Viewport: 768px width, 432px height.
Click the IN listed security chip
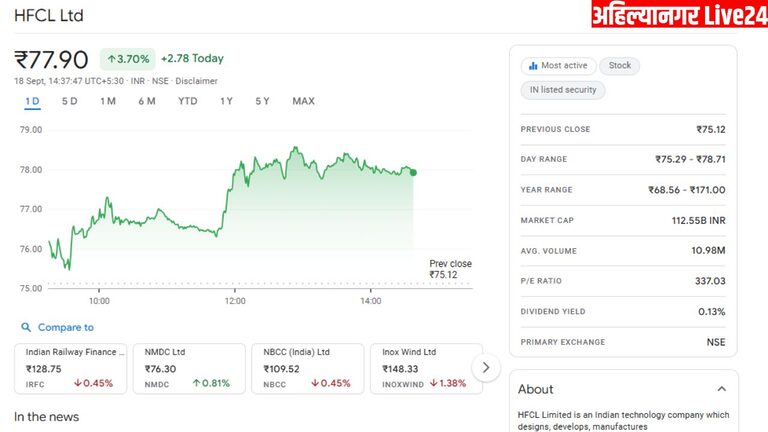pos(563,90)
